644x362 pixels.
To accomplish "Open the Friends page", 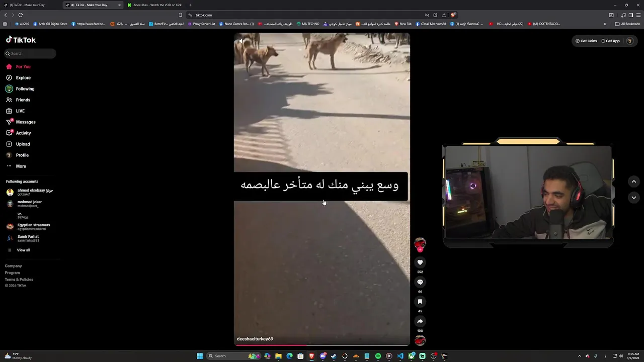I will tap(18, 100).
